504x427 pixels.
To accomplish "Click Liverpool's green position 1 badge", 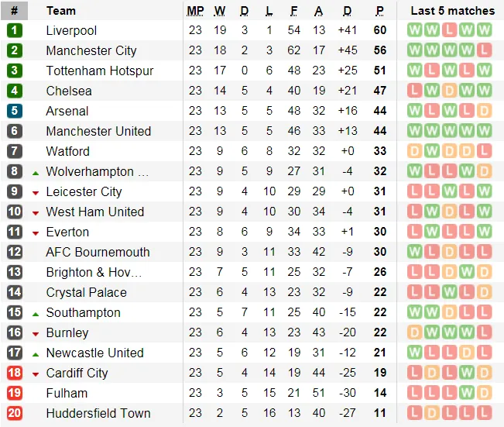I will tap(15, 30).
